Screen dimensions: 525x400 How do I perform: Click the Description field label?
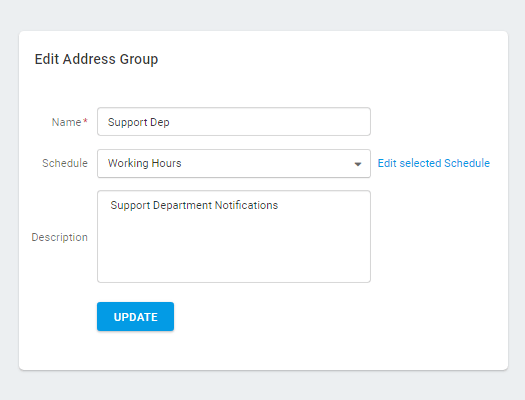[60, 237]
